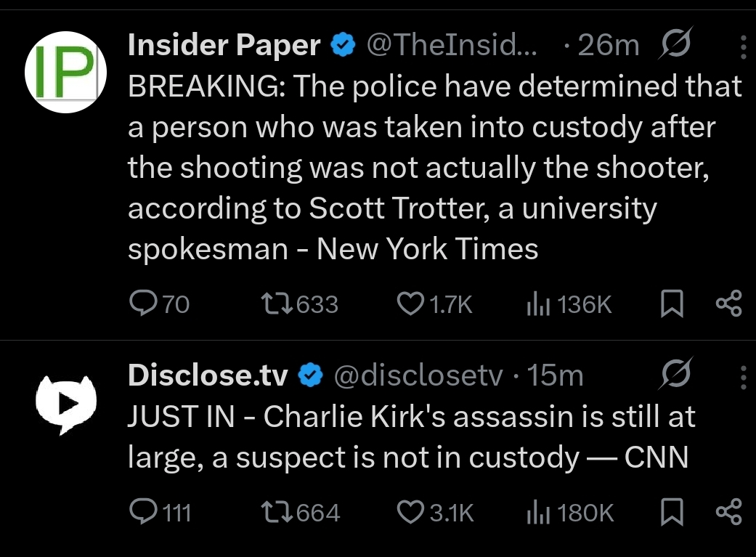
Task: View analytics for the Insider Paper post
Action: 536,304
